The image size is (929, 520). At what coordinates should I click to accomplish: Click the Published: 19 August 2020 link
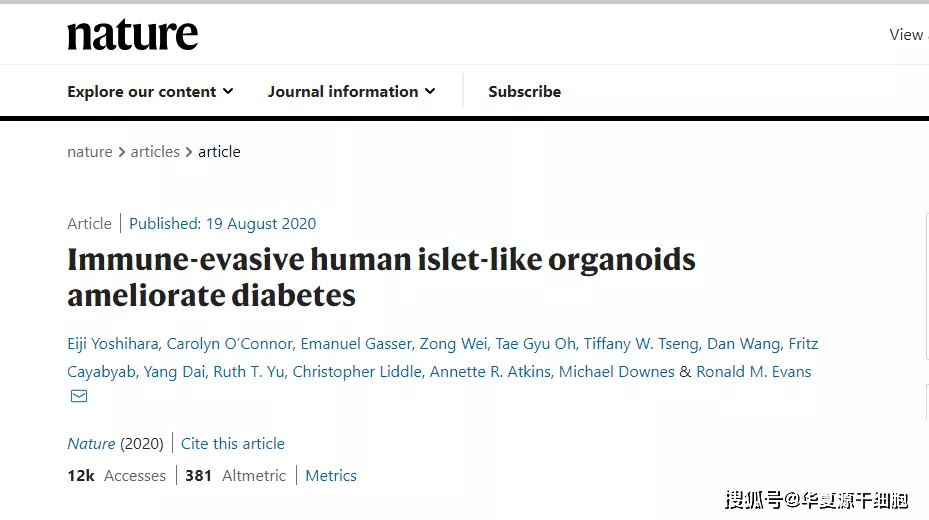222,224
